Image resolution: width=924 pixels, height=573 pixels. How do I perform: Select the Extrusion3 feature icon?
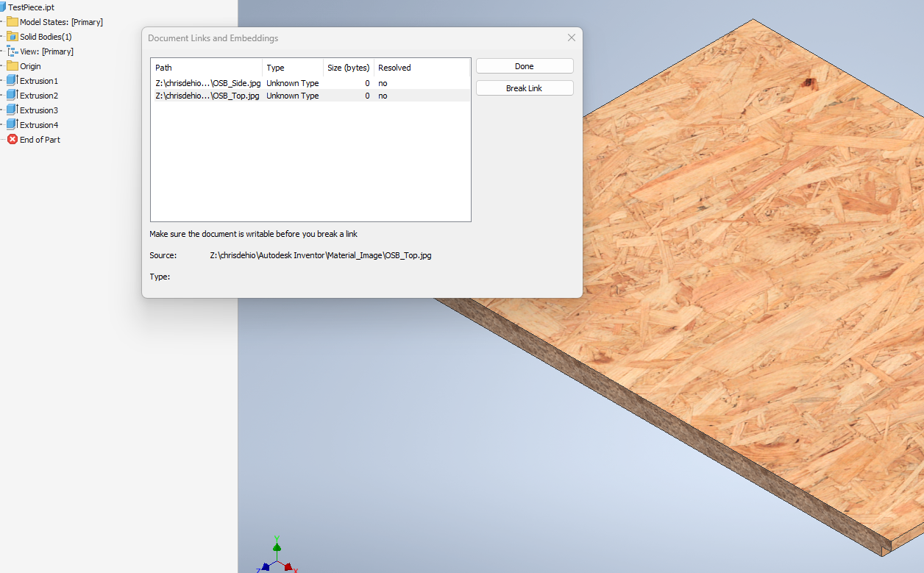pos(12,110)
